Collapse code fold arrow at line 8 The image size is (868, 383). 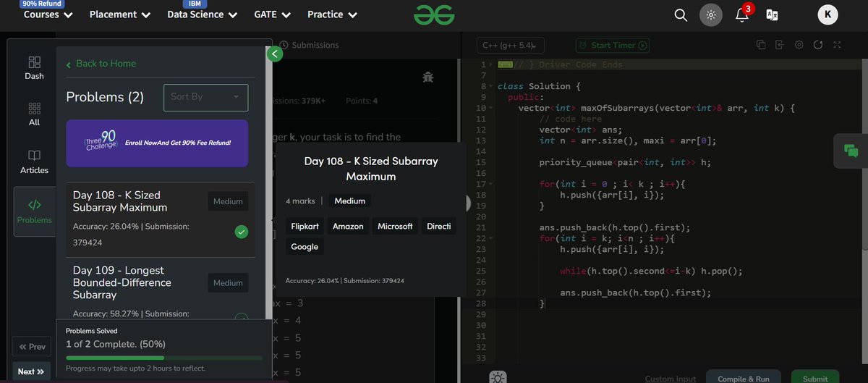[491, 86]
